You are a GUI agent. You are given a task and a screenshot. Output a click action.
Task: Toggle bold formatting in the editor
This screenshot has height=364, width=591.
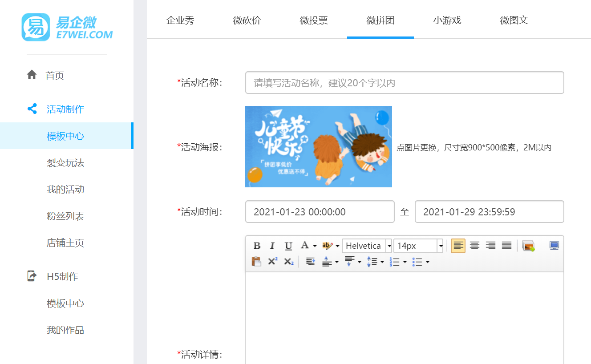tap(257, 245)
